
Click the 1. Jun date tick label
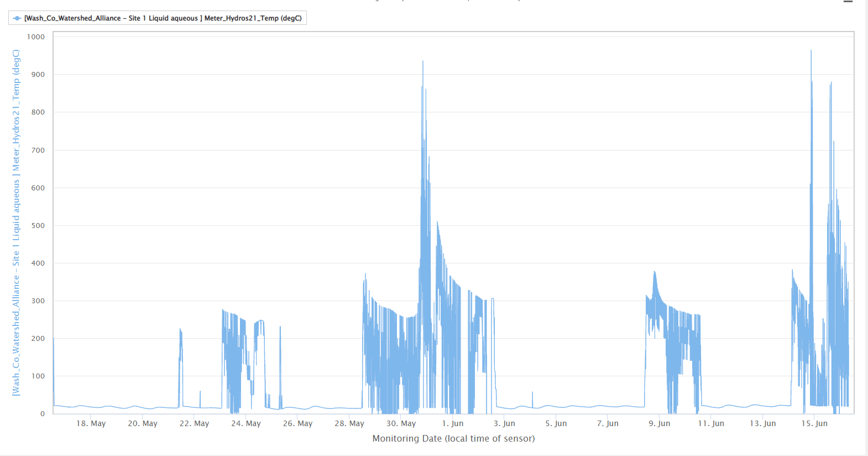[x=452, y=423]
